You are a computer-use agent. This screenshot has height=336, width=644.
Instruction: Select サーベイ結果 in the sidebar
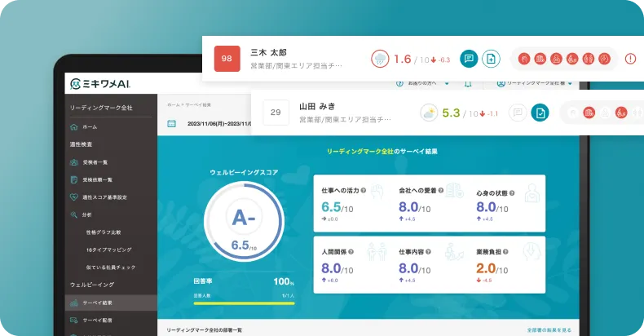pyautogui.click(x=111, y=303)
